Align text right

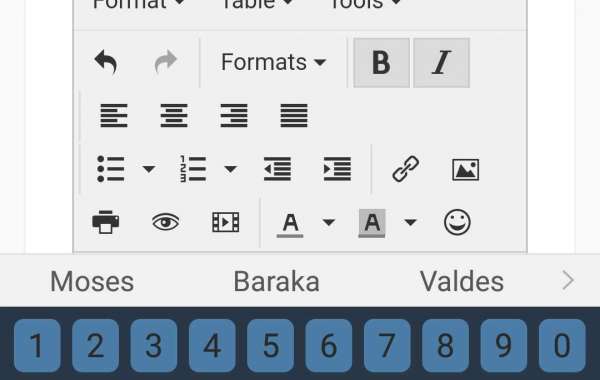[234, 115]
